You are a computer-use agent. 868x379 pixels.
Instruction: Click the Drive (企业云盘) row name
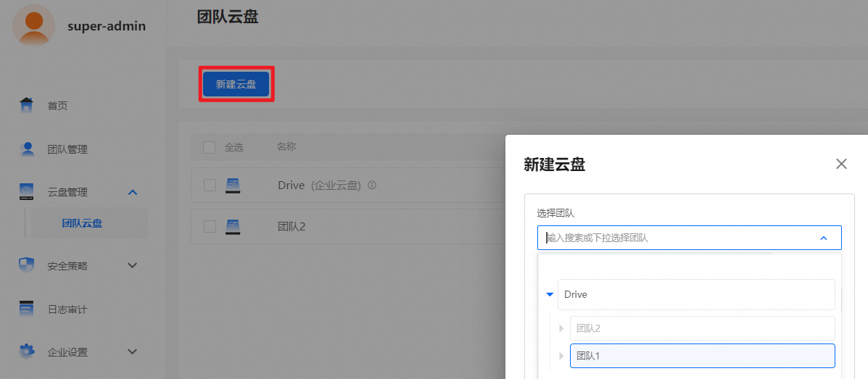pos(319,186)
